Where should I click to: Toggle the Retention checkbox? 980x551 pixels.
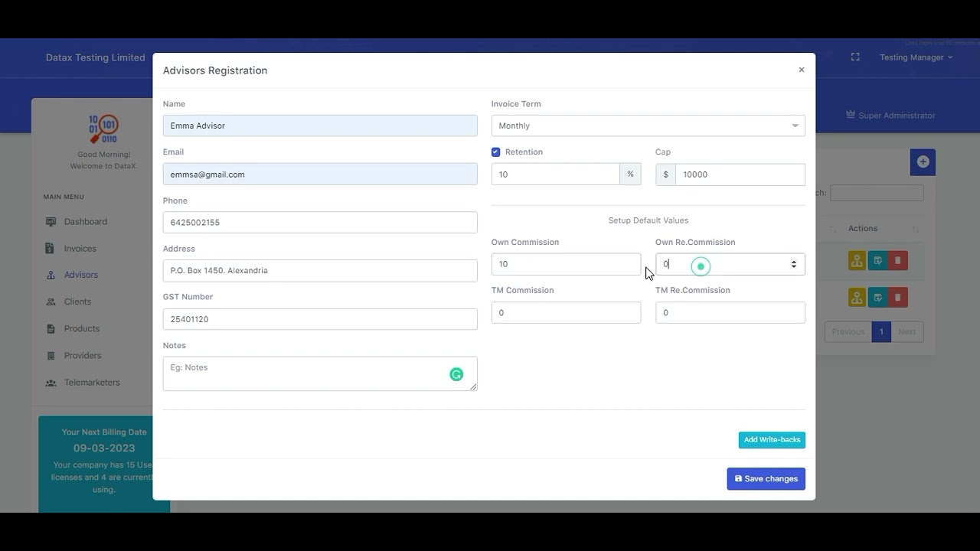pos(496,152)
